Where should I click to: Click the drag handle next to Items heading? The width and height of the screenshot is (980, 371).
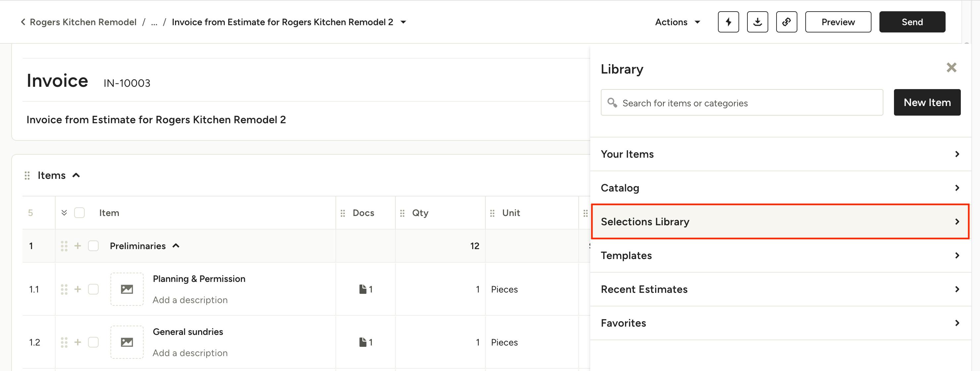click(x=27, y=176)
